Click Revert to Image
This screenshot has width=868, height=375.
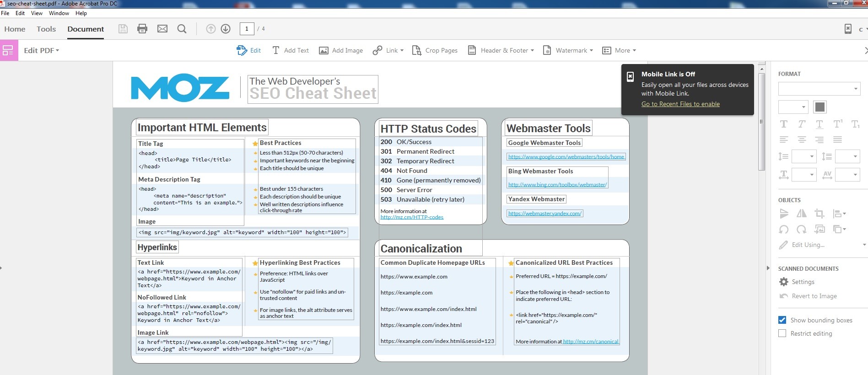pos(808,296)
